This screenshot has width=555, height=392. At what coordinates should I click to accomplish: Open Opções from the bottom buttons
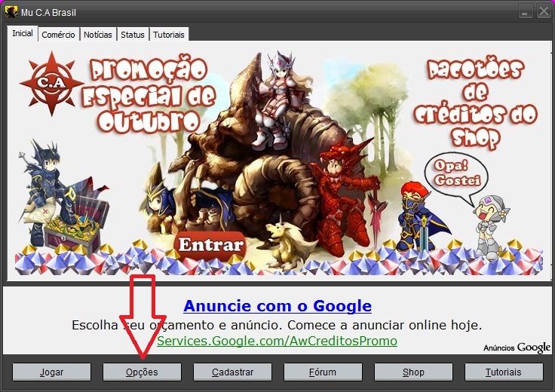point(142,372)
